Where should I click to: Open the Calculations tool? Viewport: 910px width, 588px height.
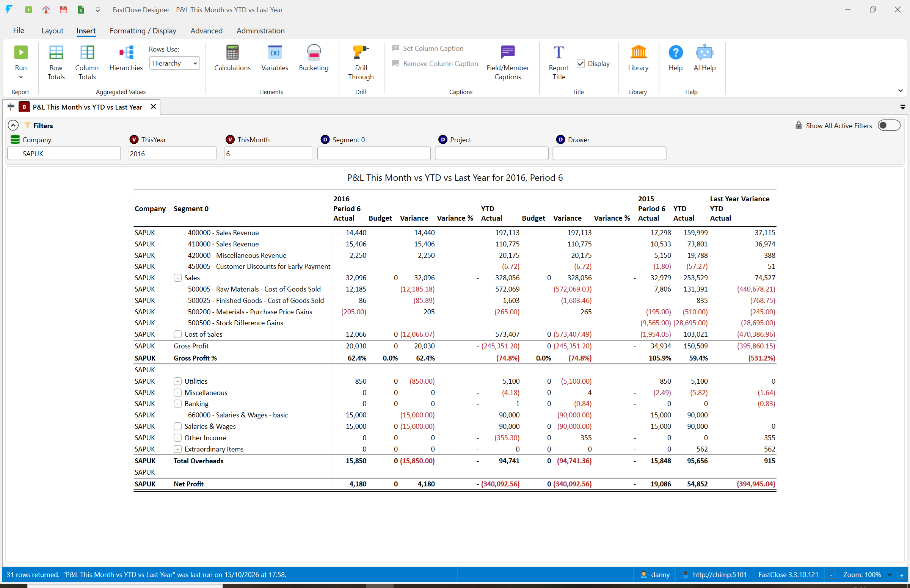pos(232,52)
